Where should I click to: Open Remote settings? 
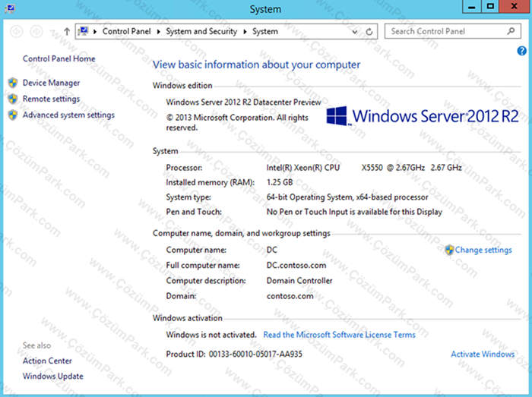coord(51,99)
